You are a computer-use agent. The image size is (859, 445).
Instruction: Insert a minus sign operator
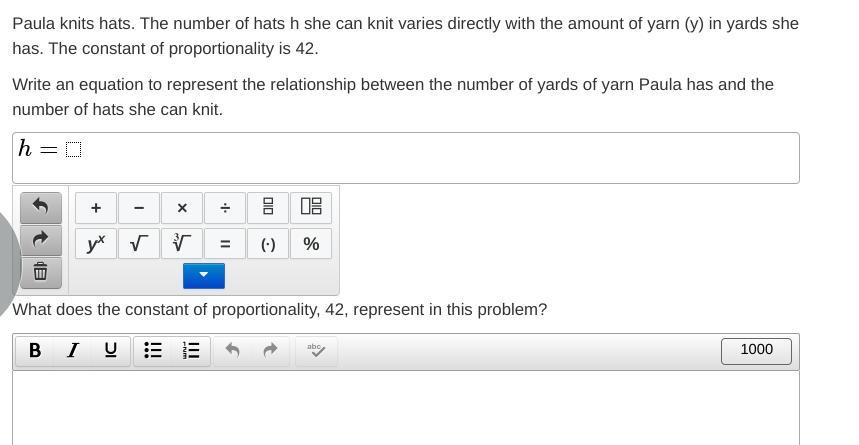139,208
